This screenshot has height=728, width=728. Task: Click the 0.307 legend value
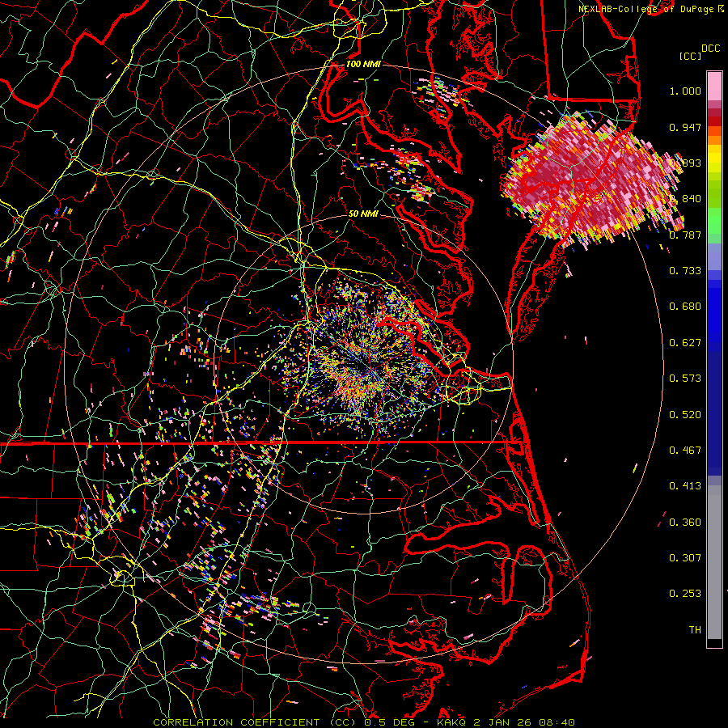(685, 558)
